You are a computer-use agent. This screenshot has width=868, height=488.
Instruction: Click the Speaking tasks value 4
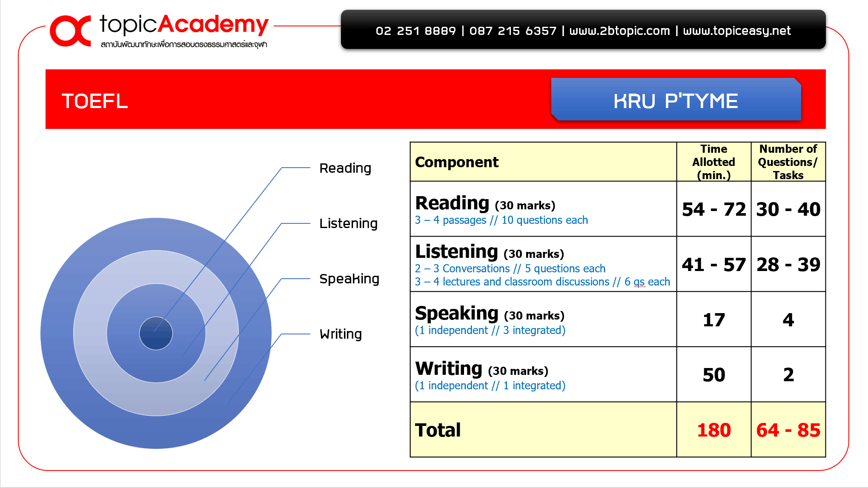788,320
